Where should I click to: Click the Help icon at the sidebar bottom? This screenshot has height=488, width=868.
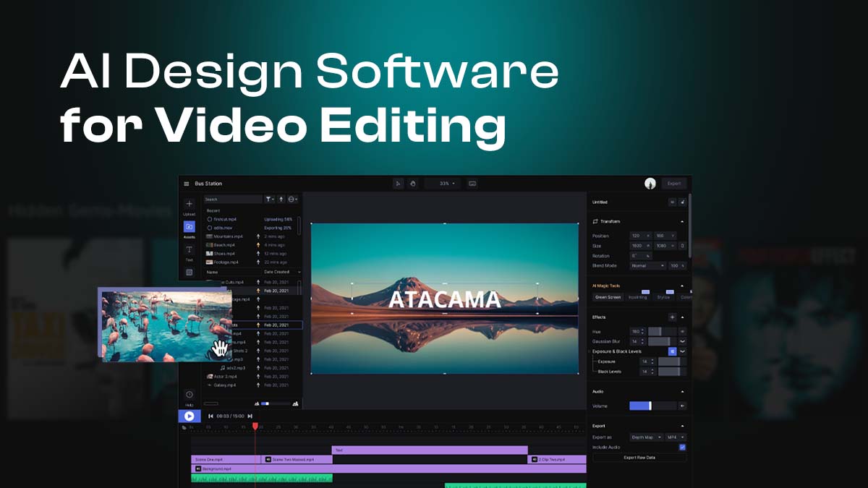[190, 395]
